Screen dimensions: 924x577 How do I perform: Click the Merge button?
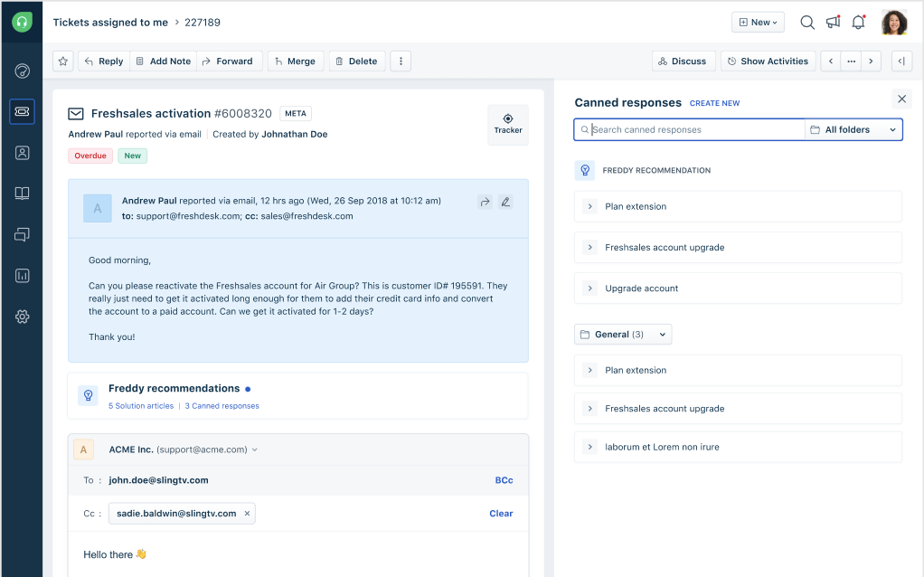[296, 61]
